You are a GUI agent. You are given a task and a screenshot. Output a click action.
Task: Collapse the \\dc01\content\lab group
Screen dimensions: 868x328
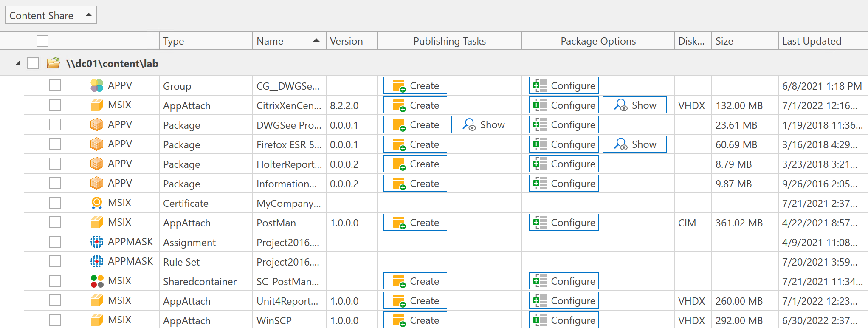click(18, 63)
